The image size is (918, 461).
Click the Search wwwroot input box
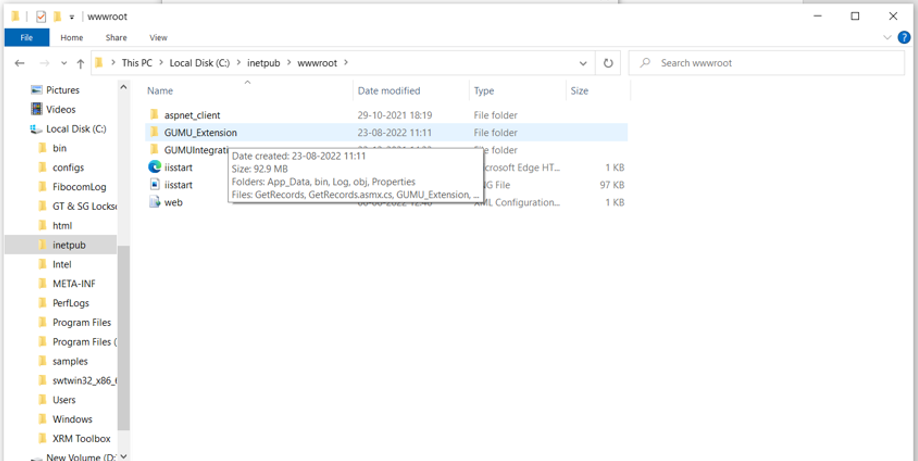pos(770,63)
